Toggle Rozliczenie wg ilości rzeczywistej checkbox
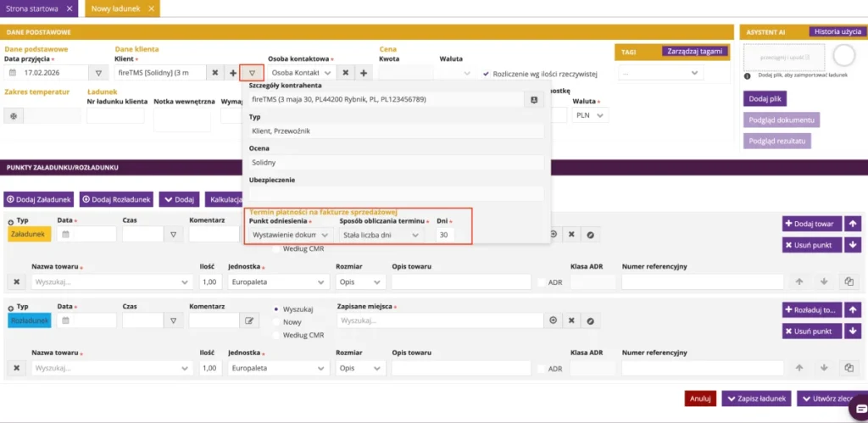The image size is (868, 423). 486,73
